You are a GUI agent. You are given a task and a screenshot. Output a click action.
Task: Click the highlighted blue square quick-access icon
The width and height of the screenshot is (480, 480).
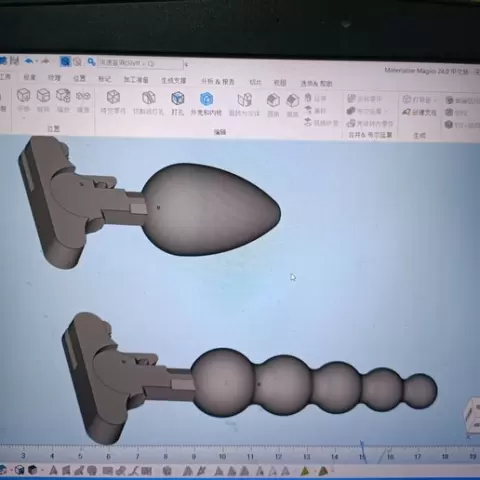pos(65,61)
